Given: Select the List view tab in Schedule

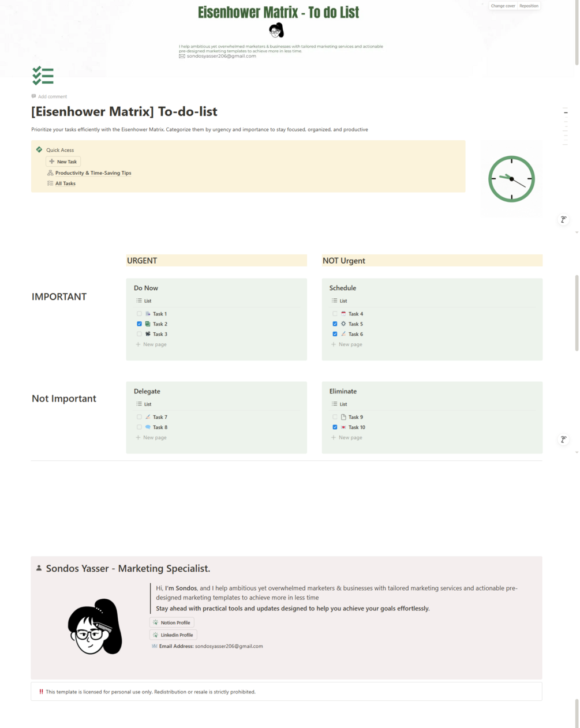Looking at the screenshot, I should coord(339,301).
